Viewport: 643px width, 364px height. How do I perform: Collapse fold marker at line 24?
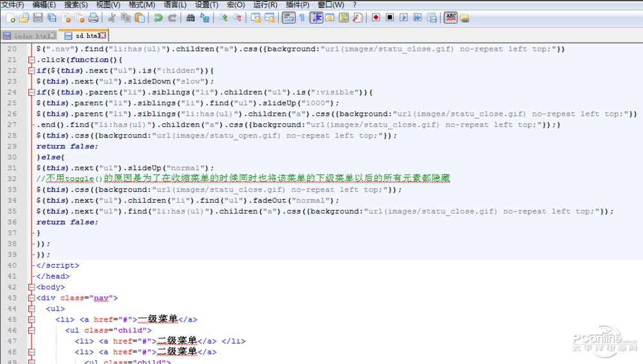pos(31,92)
